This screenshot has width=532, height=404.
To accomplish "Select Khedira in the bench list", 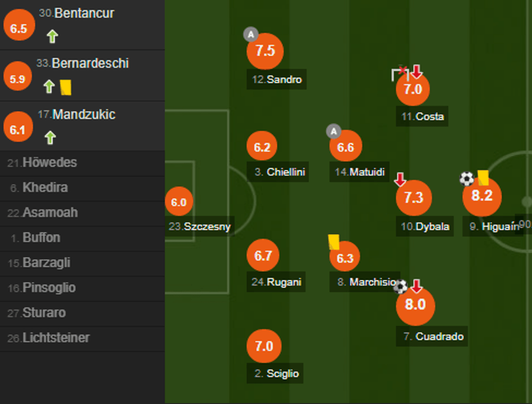I will (x=45, y=188).
